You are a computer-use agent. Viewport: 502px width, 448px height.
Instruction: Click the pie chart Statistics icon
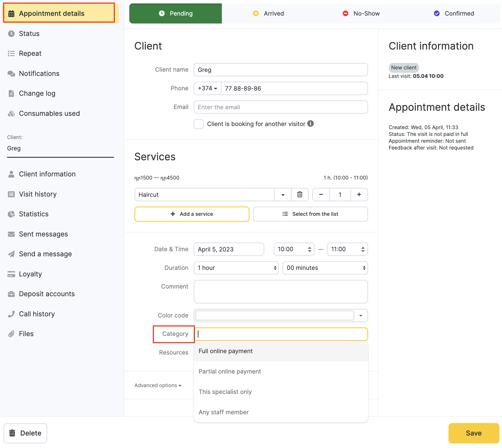(11, 214)
